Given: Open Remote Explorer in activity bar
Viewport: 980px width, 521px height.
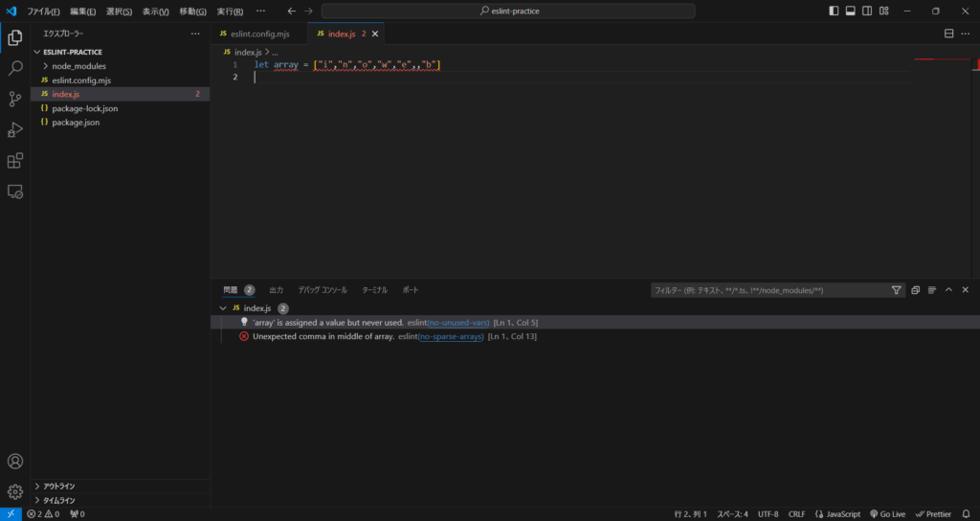Looking at the screenshot, I should 15,192.
